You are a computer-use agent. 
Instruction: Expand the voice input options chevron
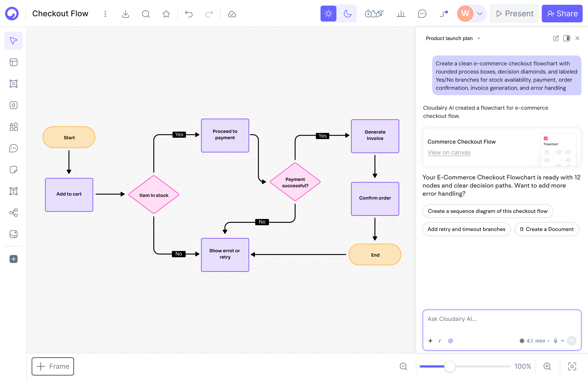tap(562, 341)
